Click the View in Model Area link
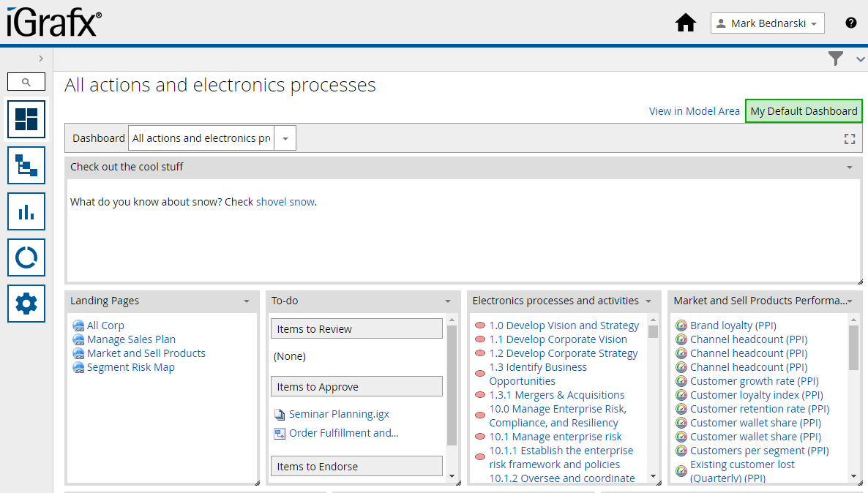This screenshot has width=868, height=493. (x=694, y=111)
